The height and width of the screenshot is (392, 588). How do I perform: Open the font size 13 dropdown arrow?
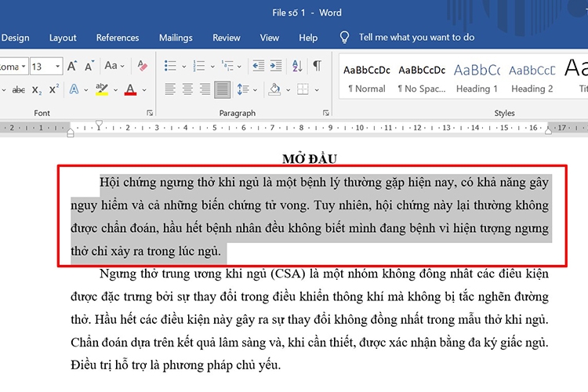point(57,67)
